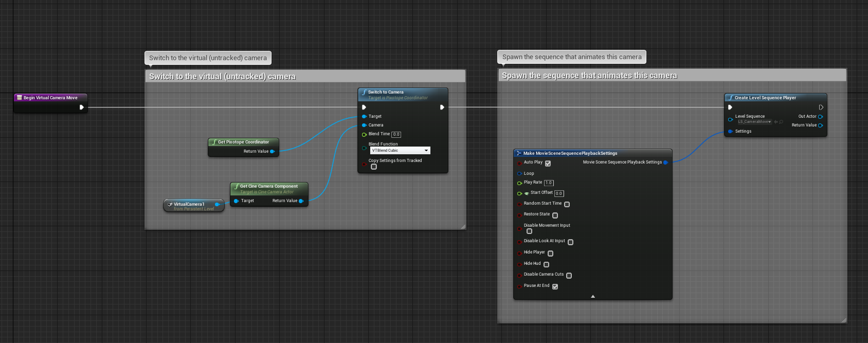Viewport: 868px width, 343px height.
Task: Disable the Auto Play checkbox
Action: (548, 164)
